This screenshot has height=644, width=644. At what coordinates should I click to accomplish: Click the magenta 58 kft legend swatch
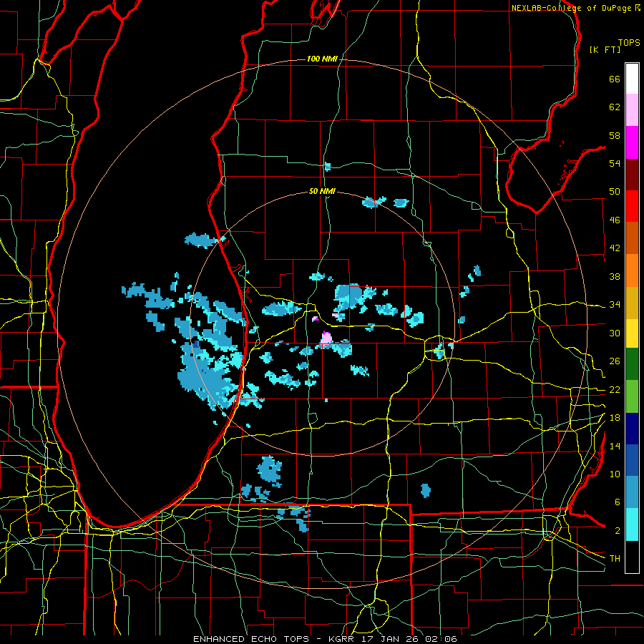[x=632, y=142]
